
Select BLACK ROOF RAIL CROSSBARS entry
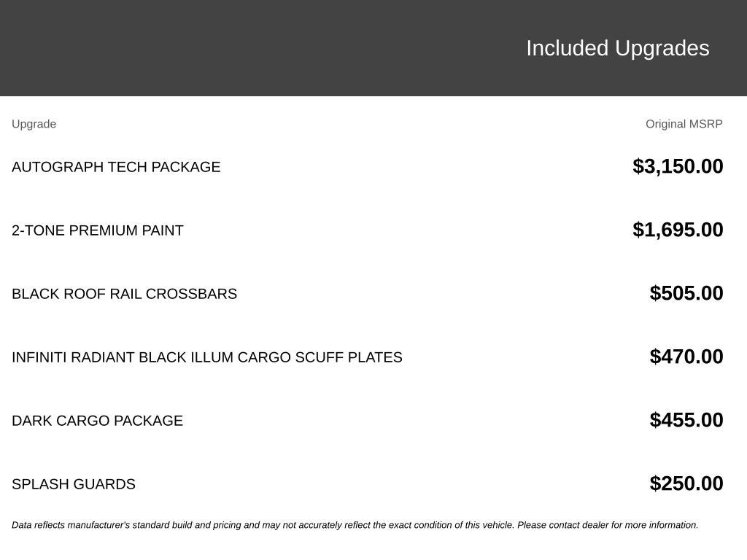(124, 294)
